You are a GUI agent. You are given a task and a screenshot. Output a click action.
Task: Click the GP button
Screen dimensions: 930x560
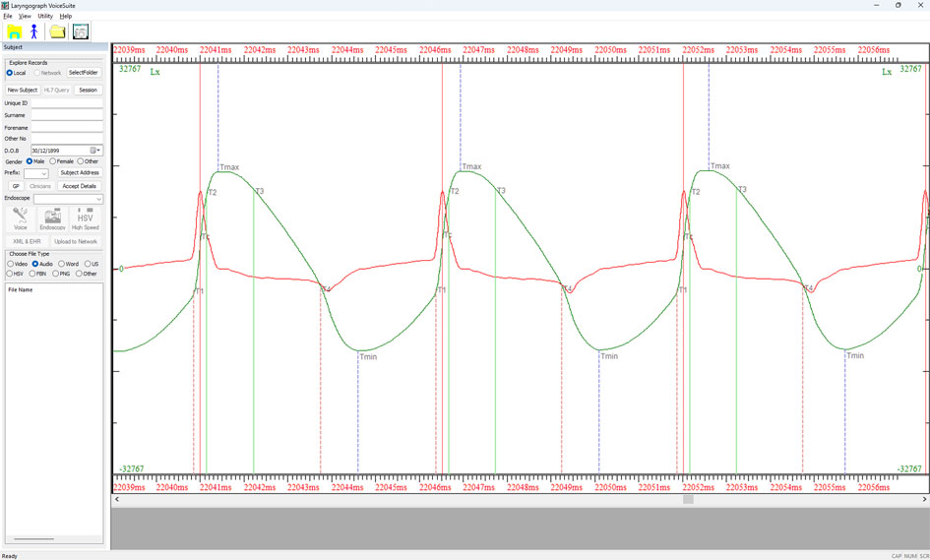pos(16,186)
